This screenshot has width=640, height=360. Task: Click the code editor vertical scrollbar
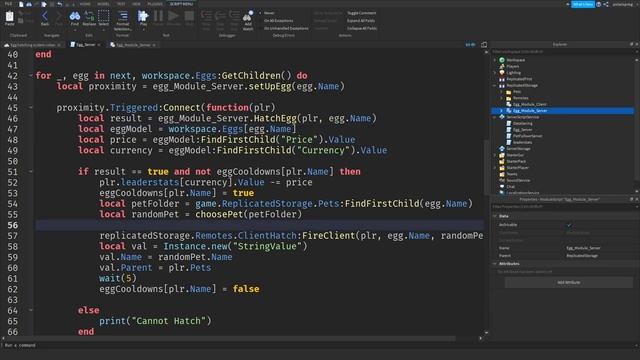point(486,168)
